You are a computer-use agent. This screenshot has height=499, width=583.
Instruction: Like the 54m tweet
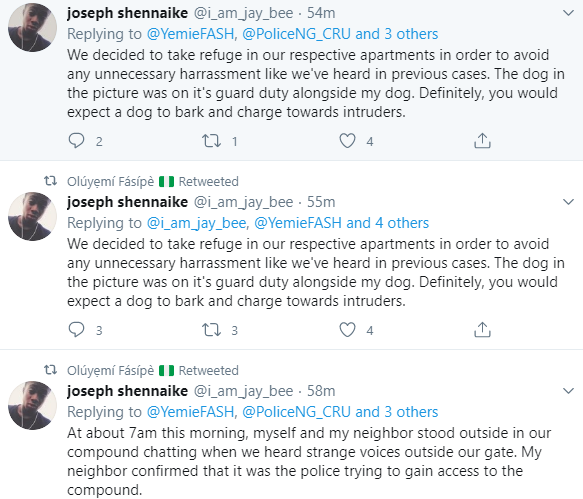coord(347,141)
